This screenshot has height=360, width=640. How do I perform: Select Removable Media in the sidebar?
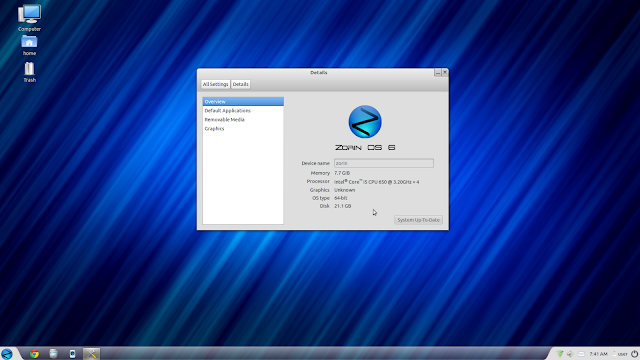(x=243, y=120)
